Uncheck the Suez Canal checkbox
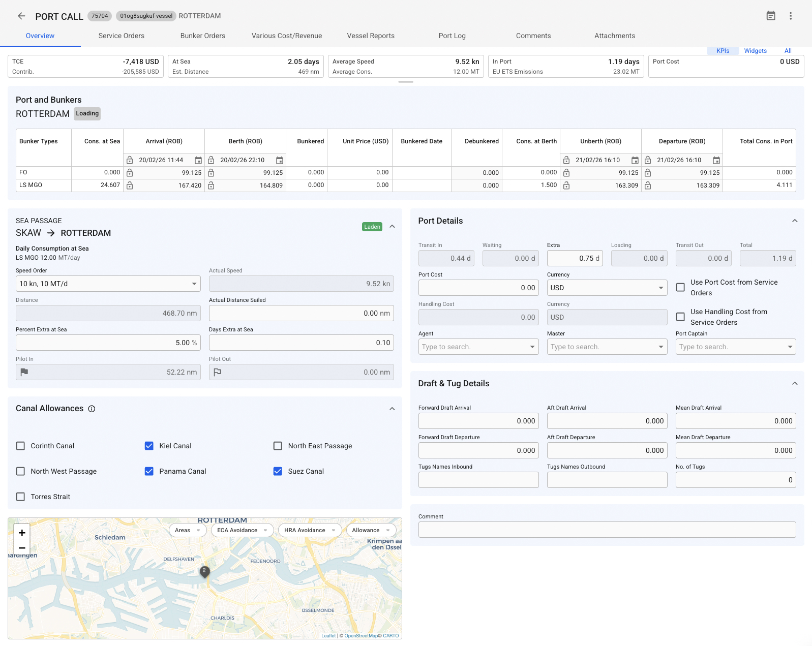The image size is (812, 646). [278, 471]
